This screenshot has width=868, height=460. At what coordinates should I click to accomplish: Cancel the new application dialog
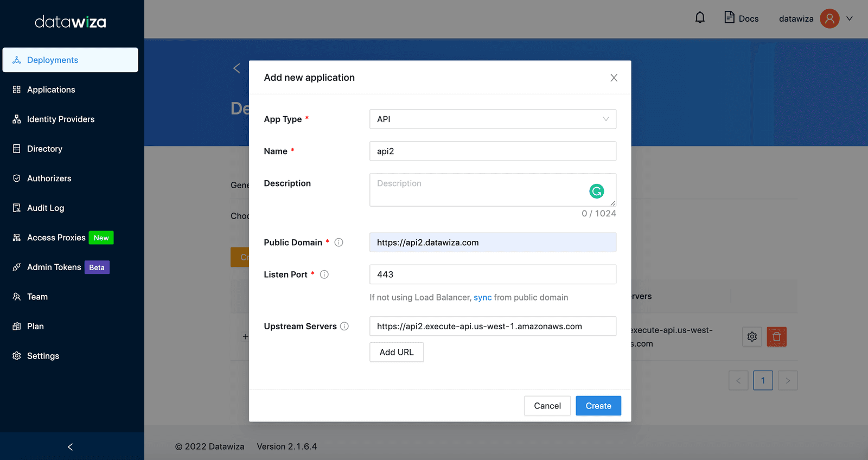tap(547, 406)
